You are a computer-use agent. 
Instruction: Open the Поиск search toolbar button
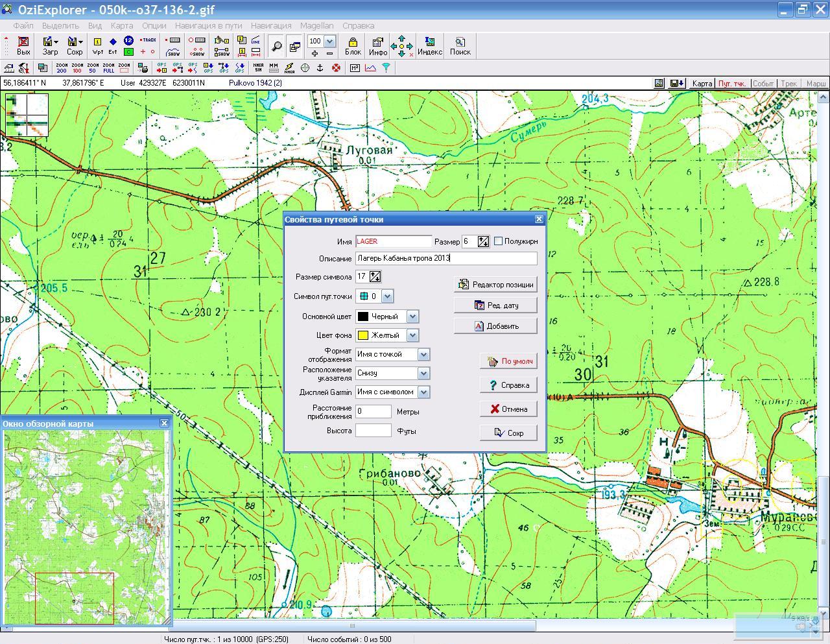460,45
